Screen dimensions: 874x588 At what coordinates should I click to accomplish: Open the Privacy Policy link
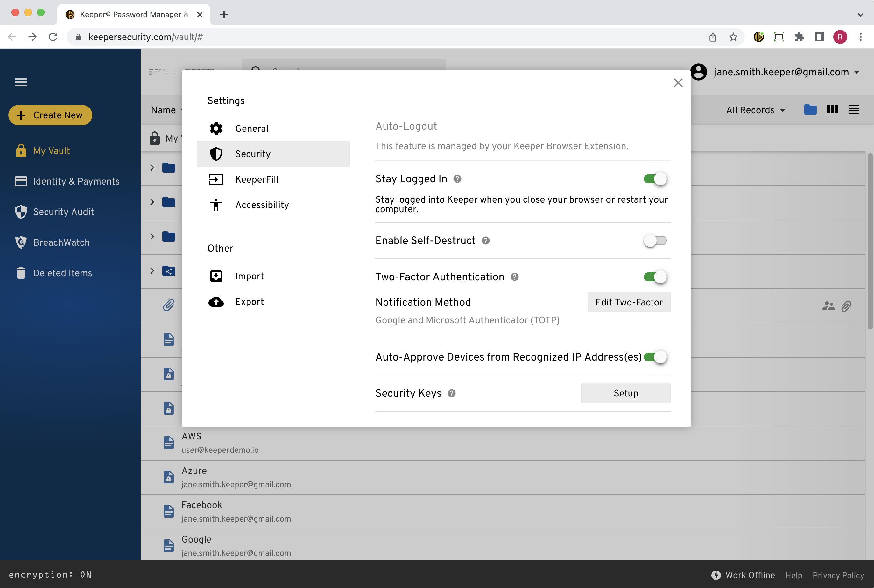[x=838, y=575]
